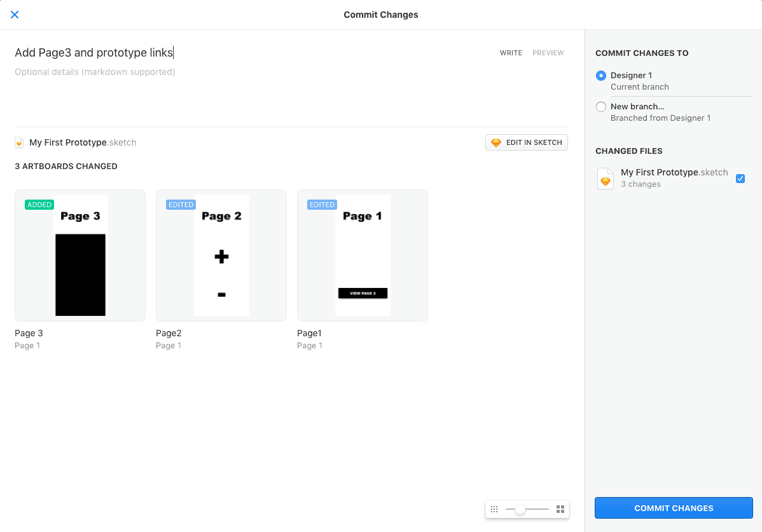
Task: Select the Page 2 artboard thumbnail
Action: (221, 255)
